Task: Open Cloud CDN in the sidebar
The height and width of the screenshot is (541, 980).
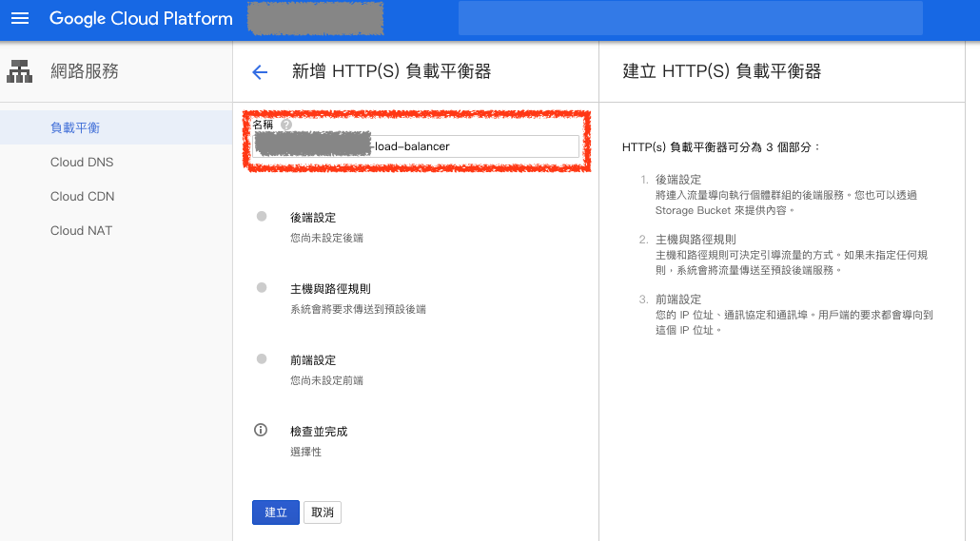Action: [82, 196]
